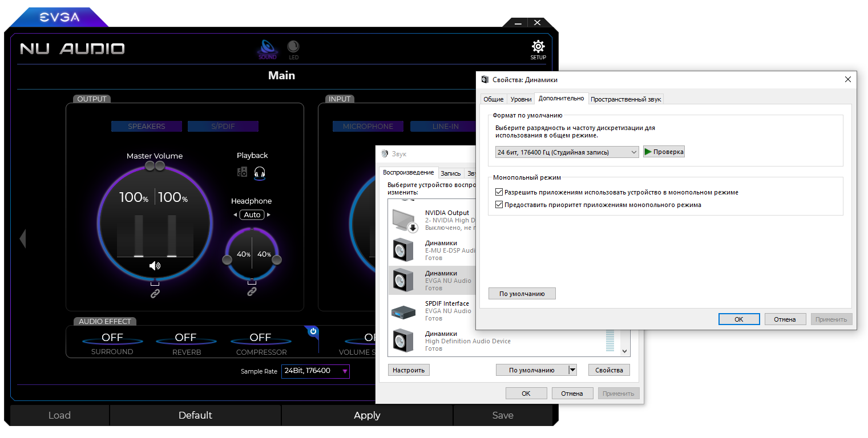Switch to Воспроизведение tab in Звук
868x438 pixels.
pyautogui.click(x=408, y=172)
